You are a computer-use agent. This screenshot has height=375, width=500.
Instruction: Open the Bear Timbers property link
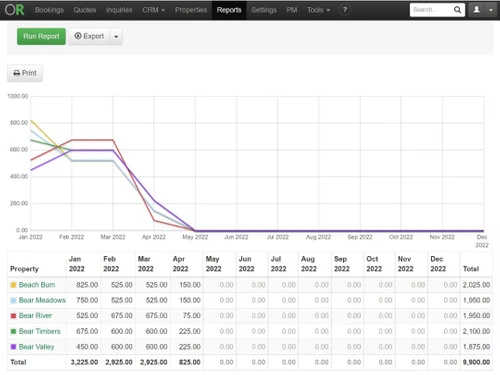coord(40,331)
